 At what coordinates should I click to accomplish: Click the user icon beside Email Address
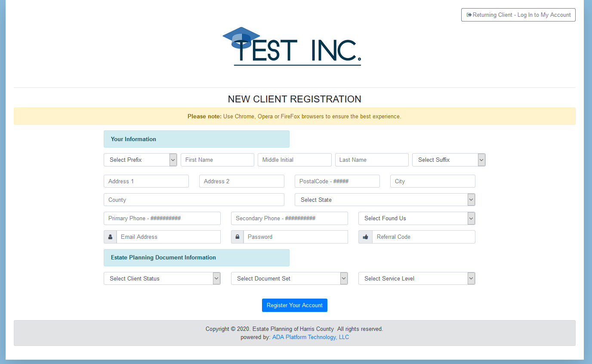pyautogui.click(x=110, y=237)
